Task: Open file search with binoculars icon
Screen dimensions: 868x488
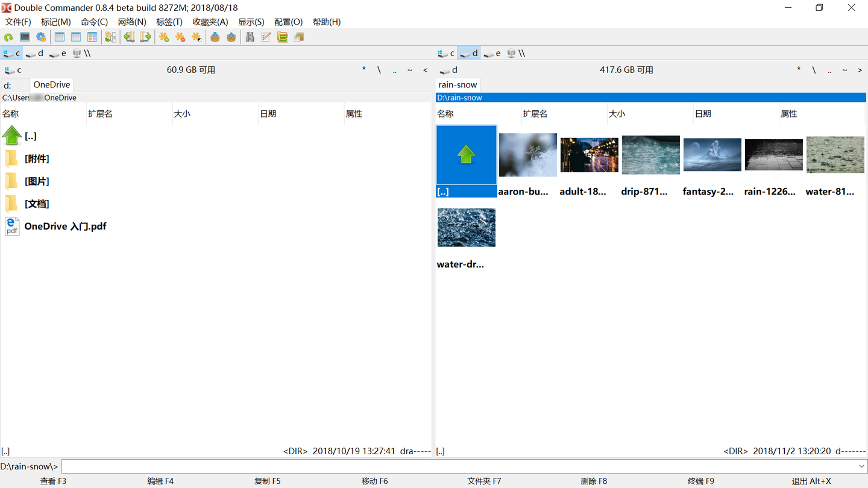Action: (250, 37)
